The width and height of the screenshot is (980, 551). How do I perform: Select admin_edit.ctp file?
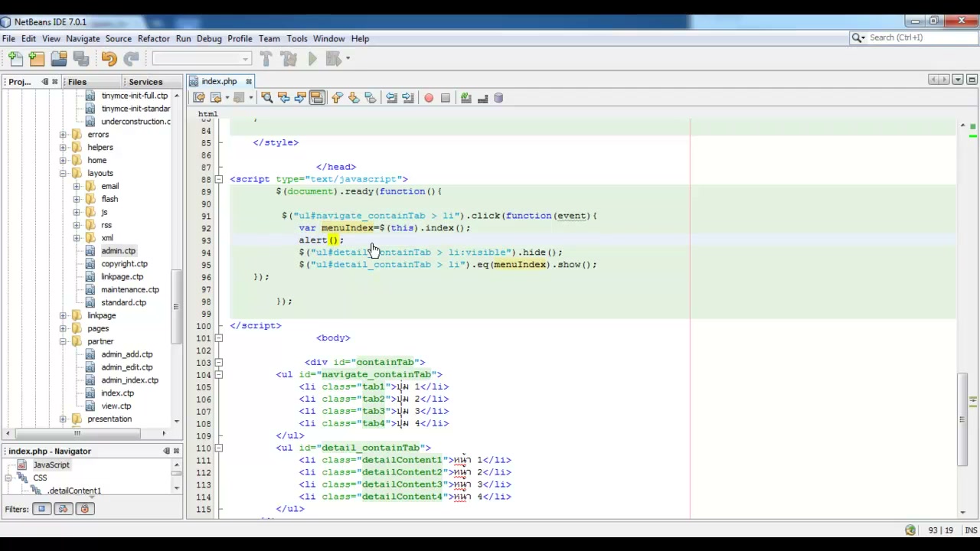point(127,367)
